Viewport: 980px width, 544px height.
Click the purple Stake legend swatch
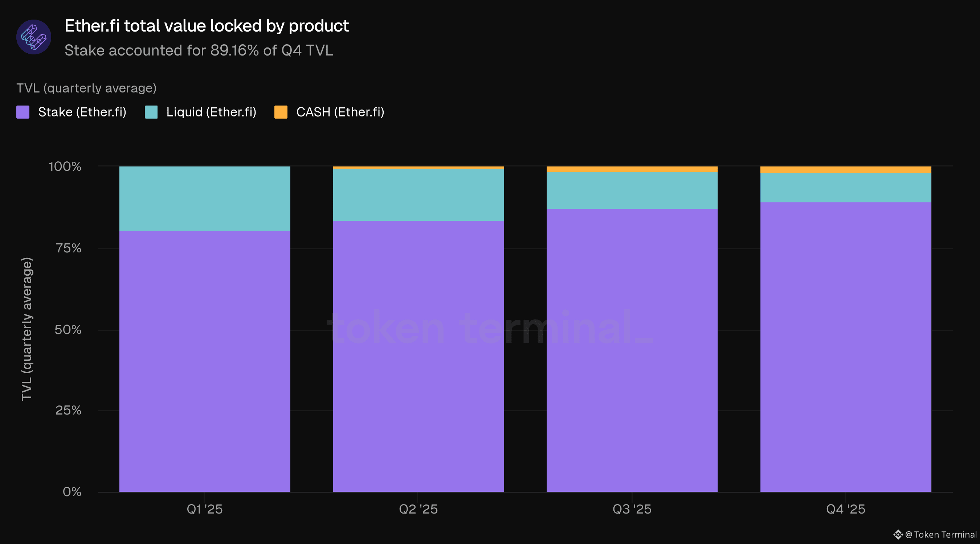pos(23,112)
